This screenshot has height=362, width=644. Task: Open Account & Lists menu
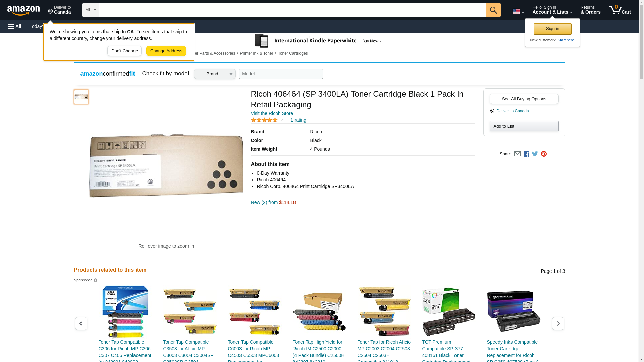pos(552,10)
